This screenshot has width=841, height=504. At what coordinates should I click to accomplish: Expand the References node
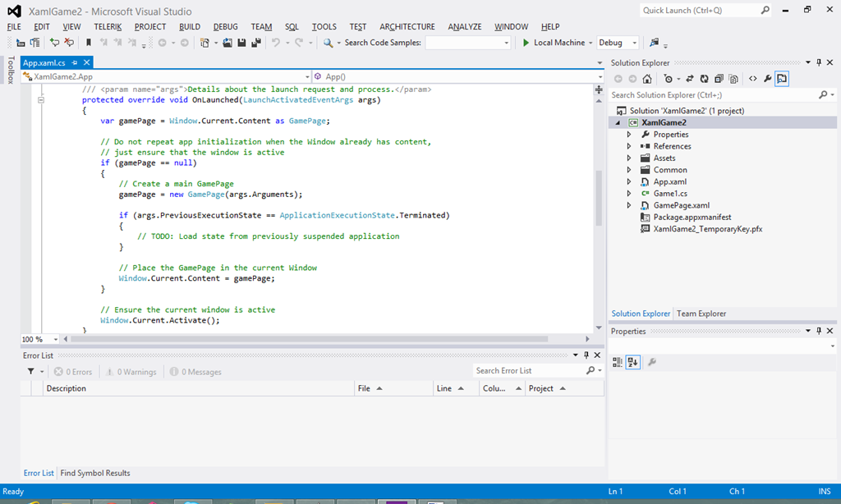click(x=629, y=146)
